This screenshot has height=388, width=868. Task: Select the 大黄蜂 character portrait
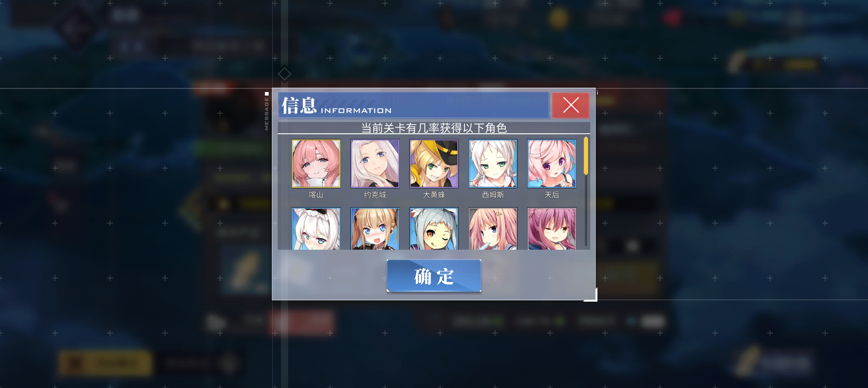click(x=434, y=163)
